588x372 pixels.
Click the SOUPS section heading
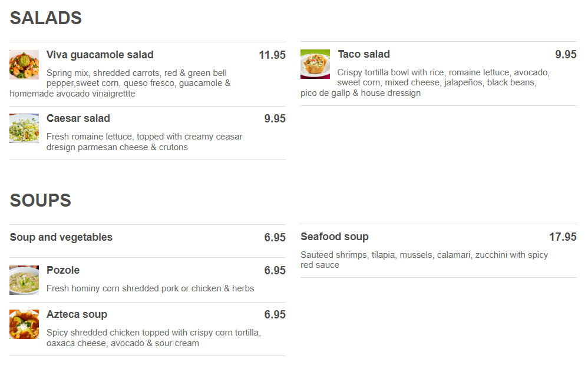coord(41,201)
